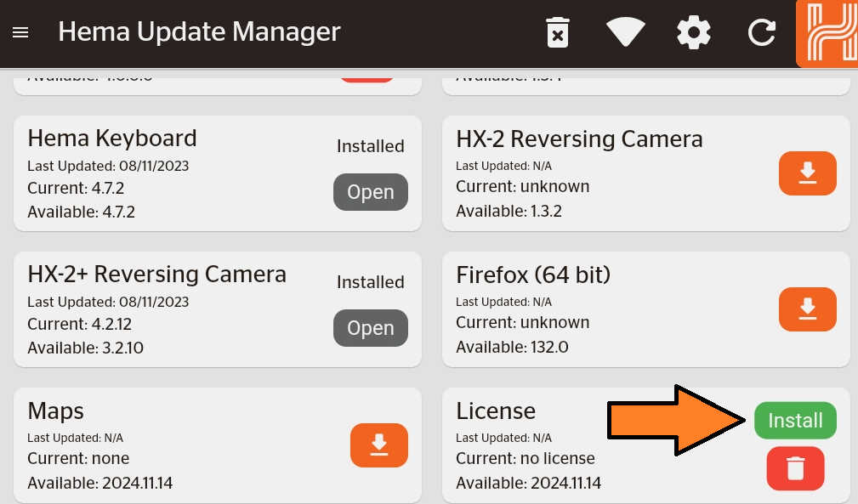Click the clear-downloads trash icon in the toolbar
Screen dimensions: 858x504
point(557,32)
